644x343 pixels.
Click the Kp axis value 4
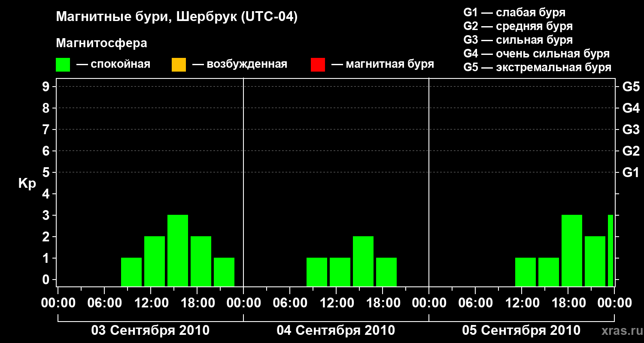(x=47, y=194)
